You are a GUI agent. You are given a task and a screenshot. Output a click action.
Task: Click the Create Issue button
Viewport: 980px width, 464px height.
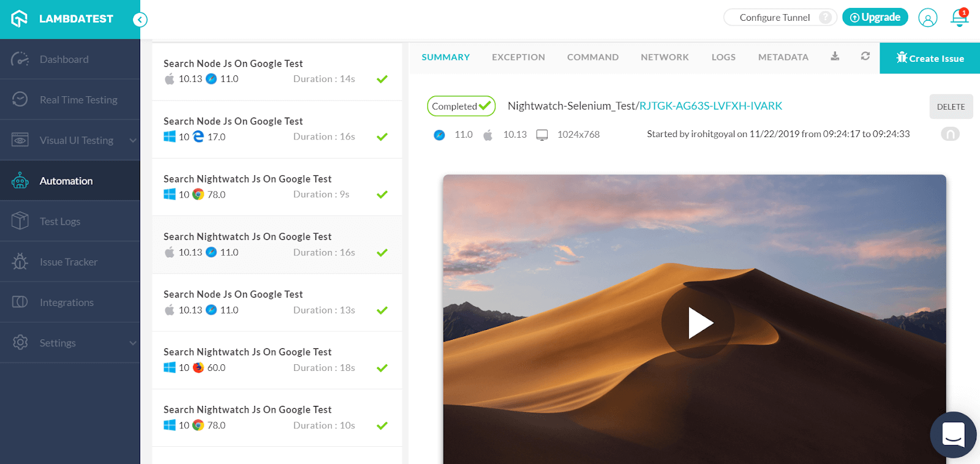tap(930, 58)
